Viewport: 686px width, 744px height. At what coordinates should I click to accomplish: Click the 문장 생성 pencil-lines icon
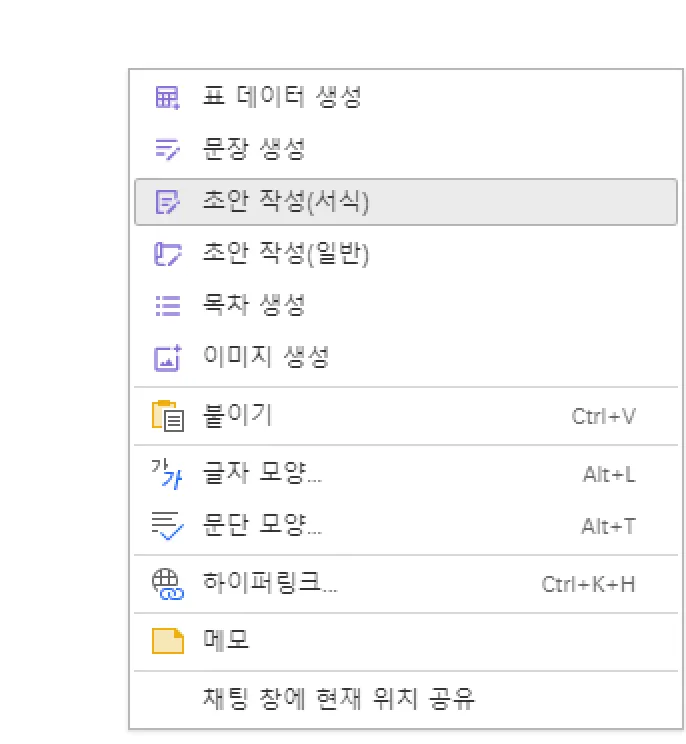click(167, 150)
